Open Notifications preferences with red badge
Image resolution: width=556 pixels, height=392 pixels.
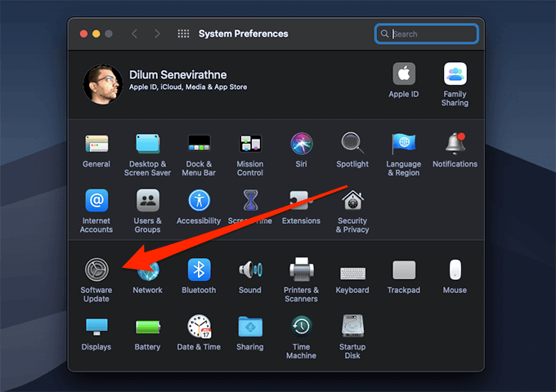tap(455, 145)
